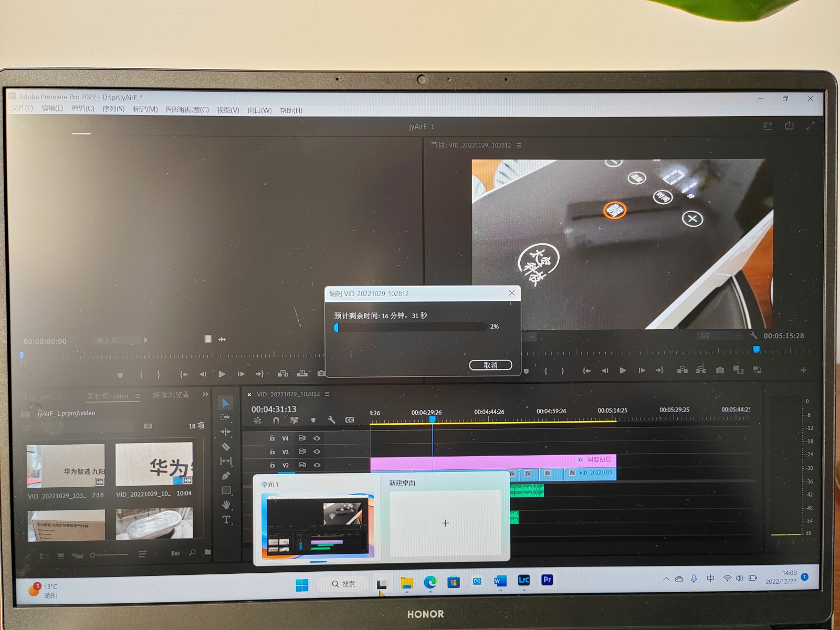Click the timeline settings wrench icon

(332, 420)
